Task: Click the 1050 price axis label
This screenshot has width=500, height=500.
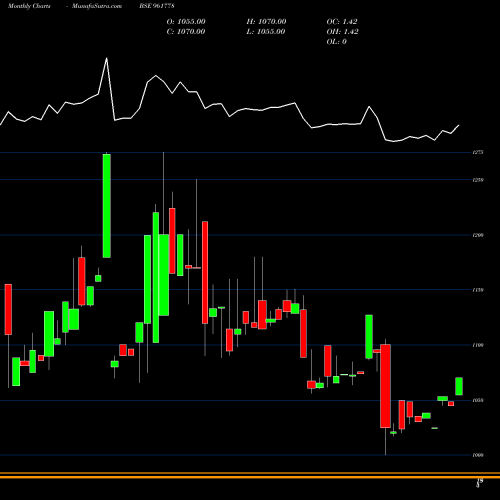Action: [478, 400]
